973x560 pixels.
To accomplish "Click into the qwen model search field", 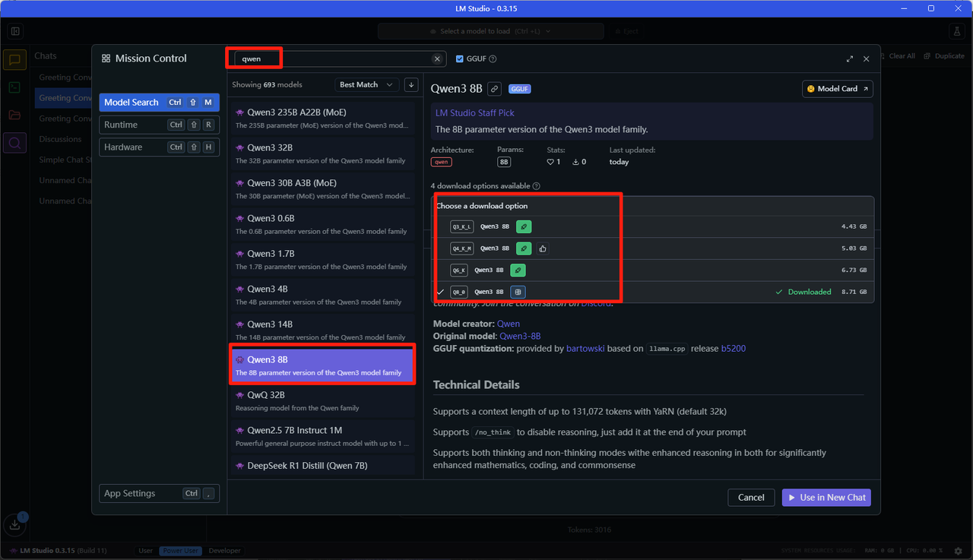I will [x=334, y=59].
